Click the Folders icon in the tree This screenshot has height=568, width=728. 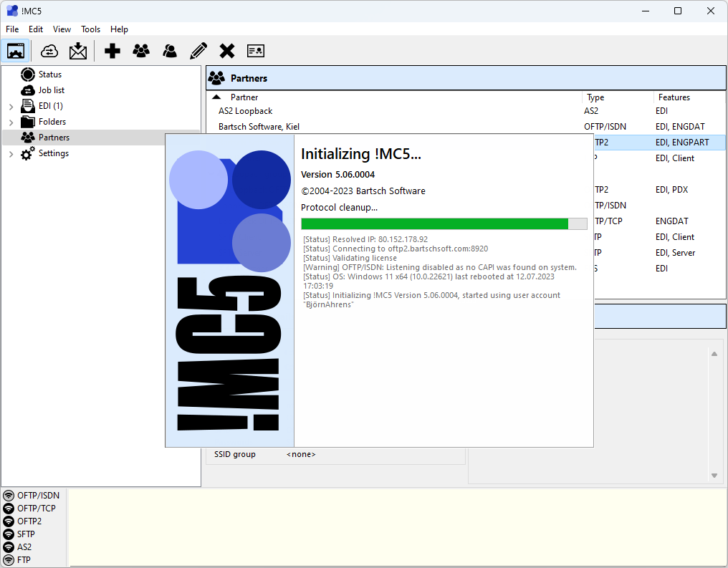28,122
